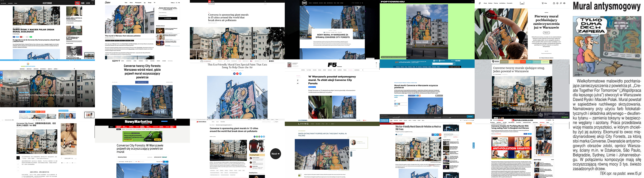Click 'View all' next to MUST READ
The height and width of the screenshot is (178, 644).
[x=552, y=160]
